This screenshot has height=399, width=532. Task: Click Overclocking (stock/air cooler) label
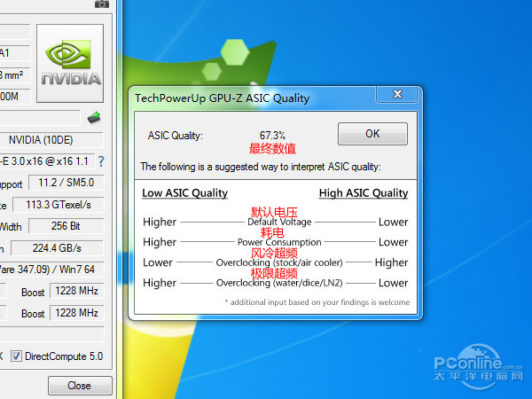tap(279, 262)
